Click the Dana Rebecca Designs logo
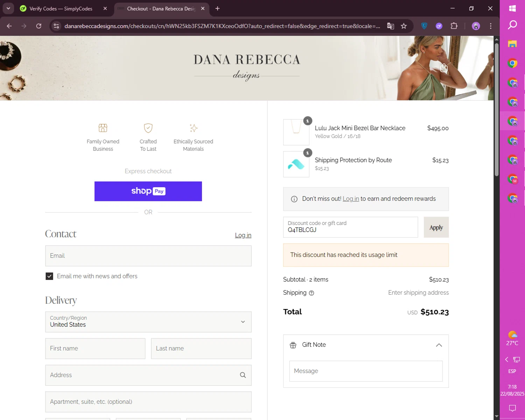The image size is (525, 420). (x=247, y=67)
